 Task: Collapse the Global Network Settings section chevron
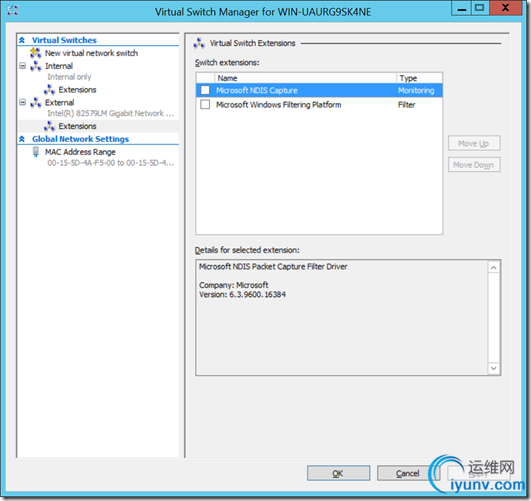coord(22,139)
